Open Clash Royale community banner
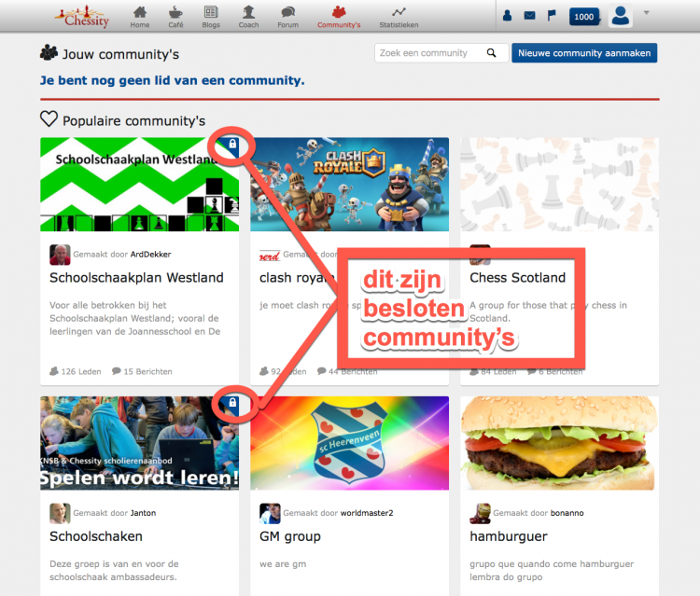700x596 pixels. pyautogui.click(x=350, y=185)
